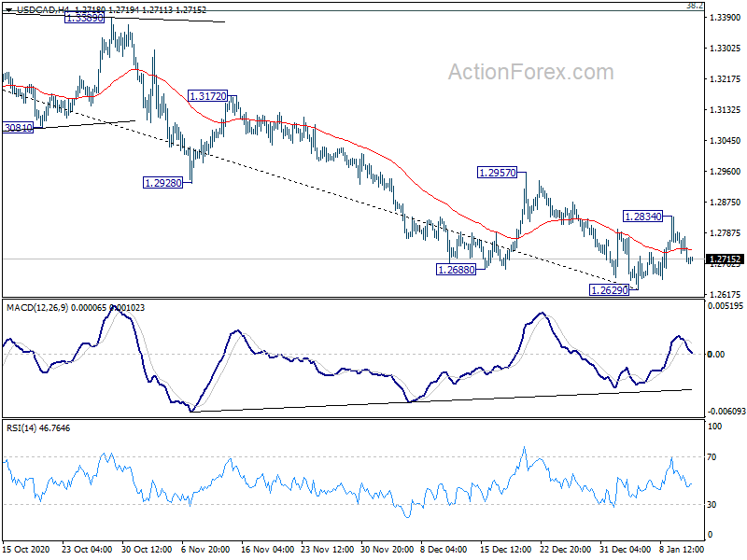
Task: Click the 8 Jan 12:00 date label
Action: (682, 550)
